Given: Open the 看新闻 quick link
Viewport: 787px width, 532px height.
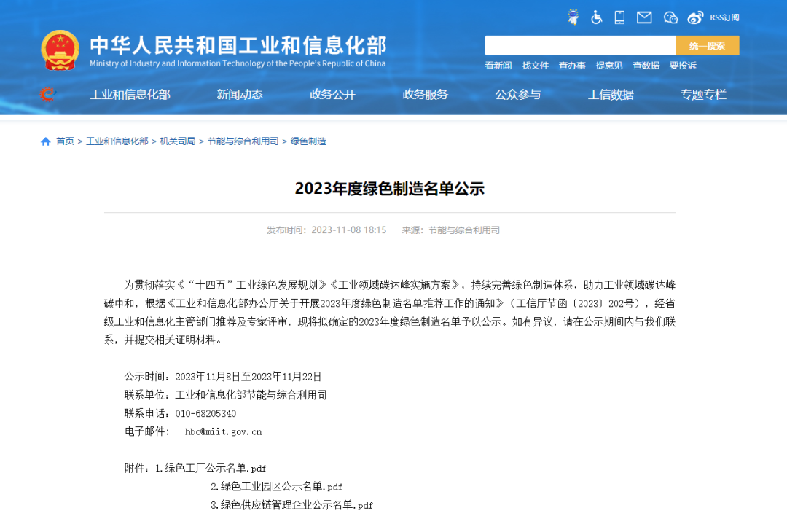Looking at the screenshot, I should point(498,66).
